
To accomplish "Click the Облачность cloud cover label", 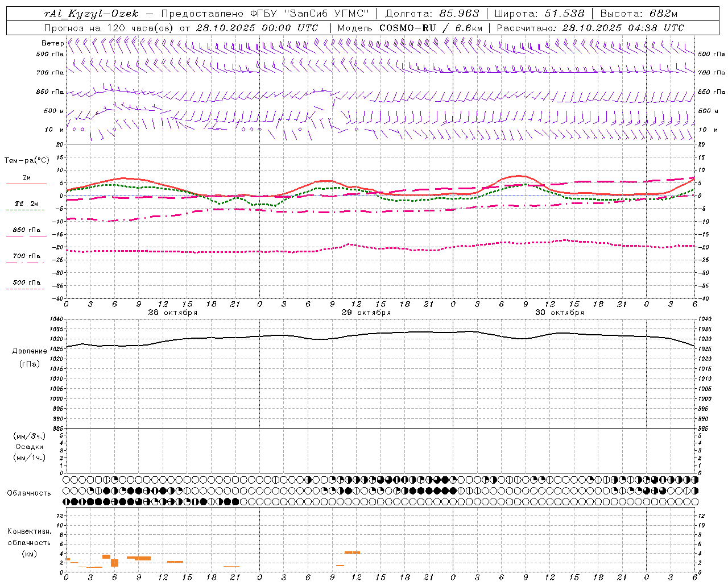I will click(29, 493).
